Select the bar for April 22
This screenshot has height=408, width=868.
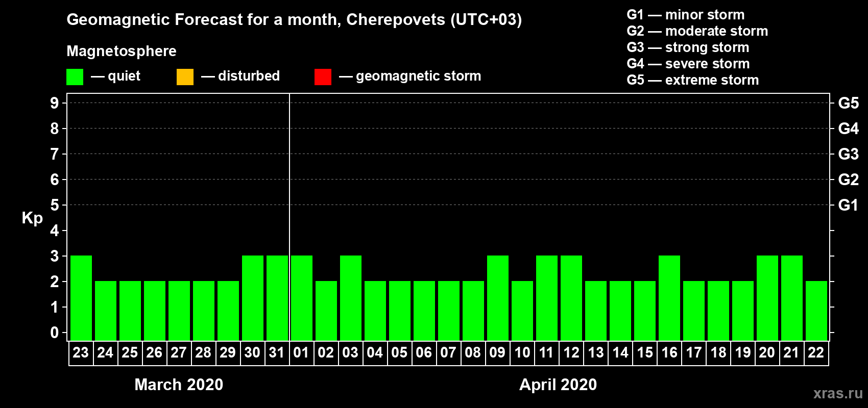coord(816,311)
